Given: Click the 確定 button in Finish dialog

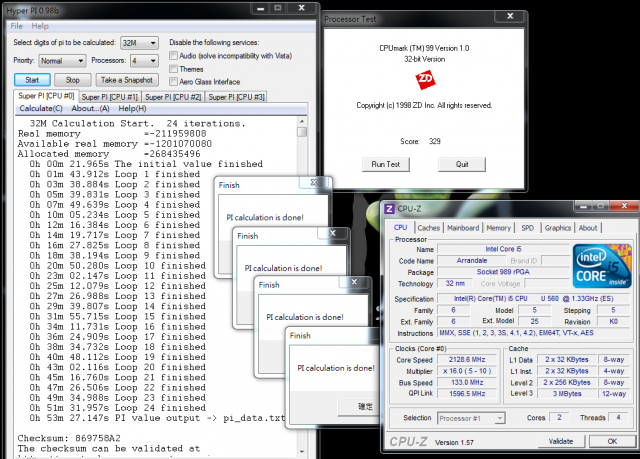Looking at the screenshot, I should (x=360, y=407).
